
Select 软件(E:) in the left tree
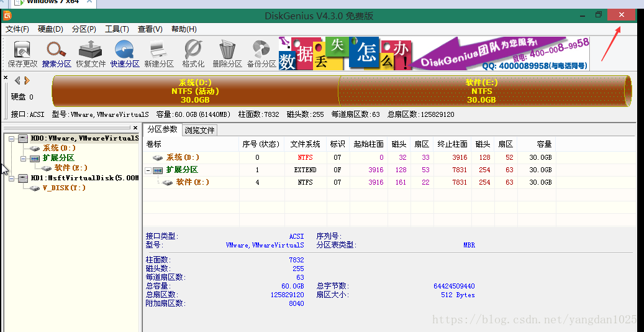point(71,168)
